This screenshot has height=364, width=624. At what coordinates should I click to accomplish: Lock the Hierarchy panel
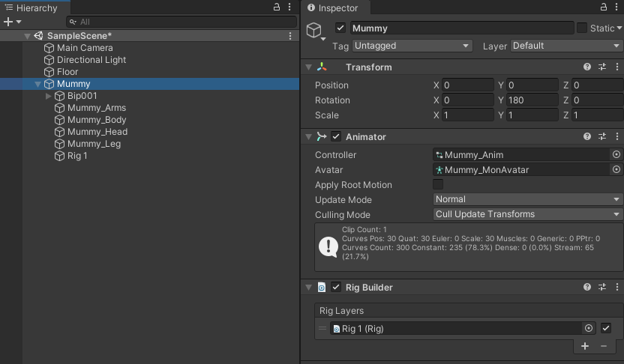click(x=276, y=7)
